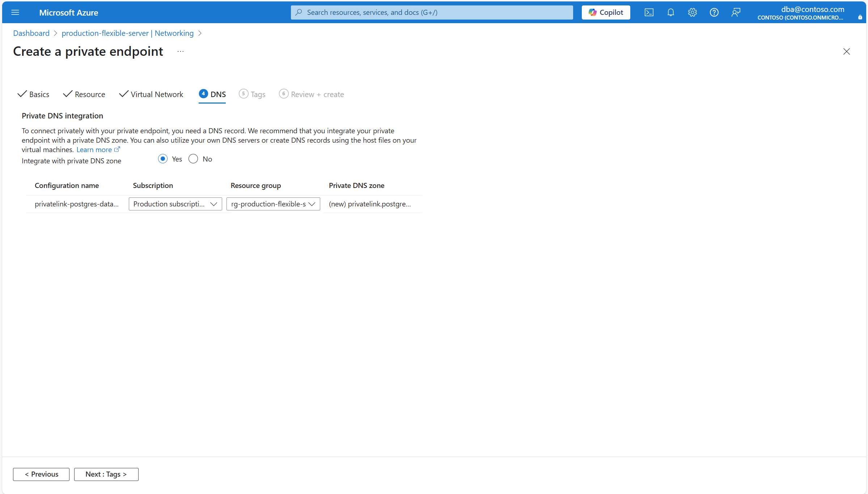Expand the Subscription dropdown
The height and width of the screenshot is (494, 868).
click(175, 204)
